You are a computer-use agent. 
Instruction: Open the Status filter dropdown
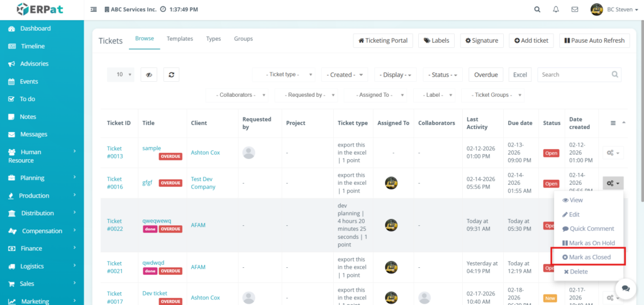click(x=443, y=74)
